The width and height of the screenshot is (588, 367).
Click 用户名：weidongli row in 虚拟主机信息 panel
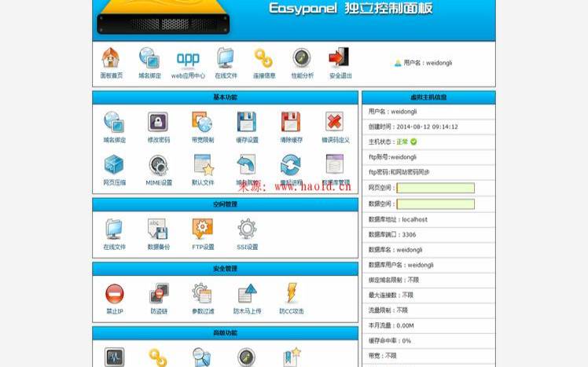point(428,112)
